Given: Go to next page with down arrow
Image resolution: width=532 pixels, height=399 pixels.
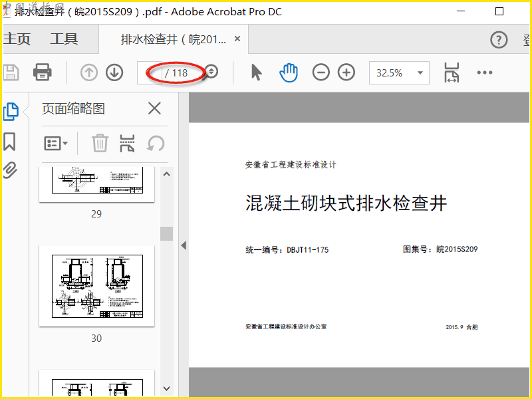Looking at the screenshot, I should tap(114, 72).
